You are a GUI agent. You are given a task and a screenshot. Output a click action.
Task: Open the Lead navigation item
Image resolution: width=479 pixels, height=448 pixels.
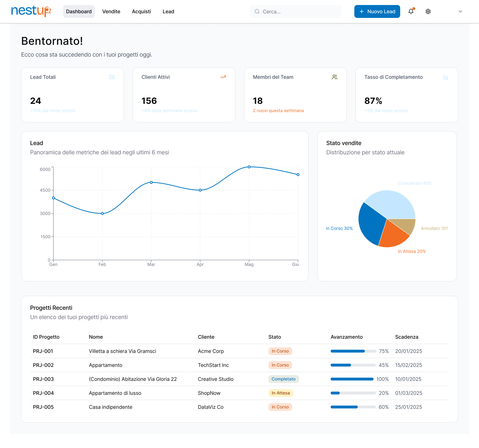168,12
